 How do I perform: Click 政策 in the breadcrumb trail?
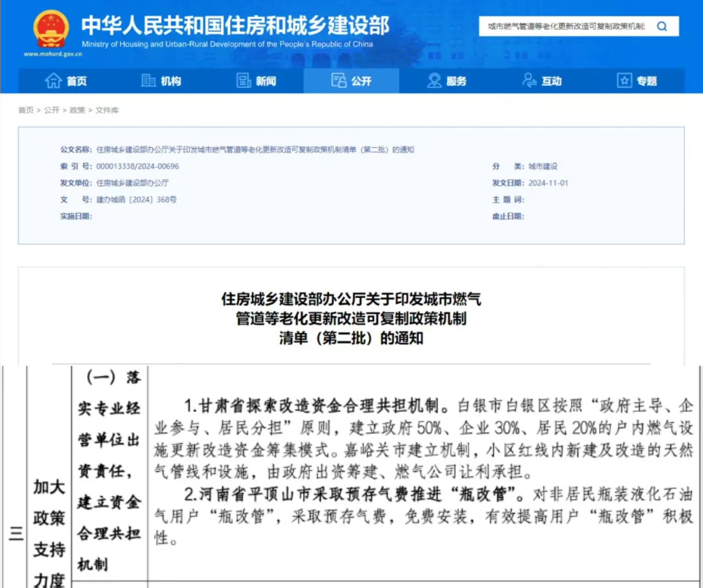pyautogui.click(x=77, y=110)
